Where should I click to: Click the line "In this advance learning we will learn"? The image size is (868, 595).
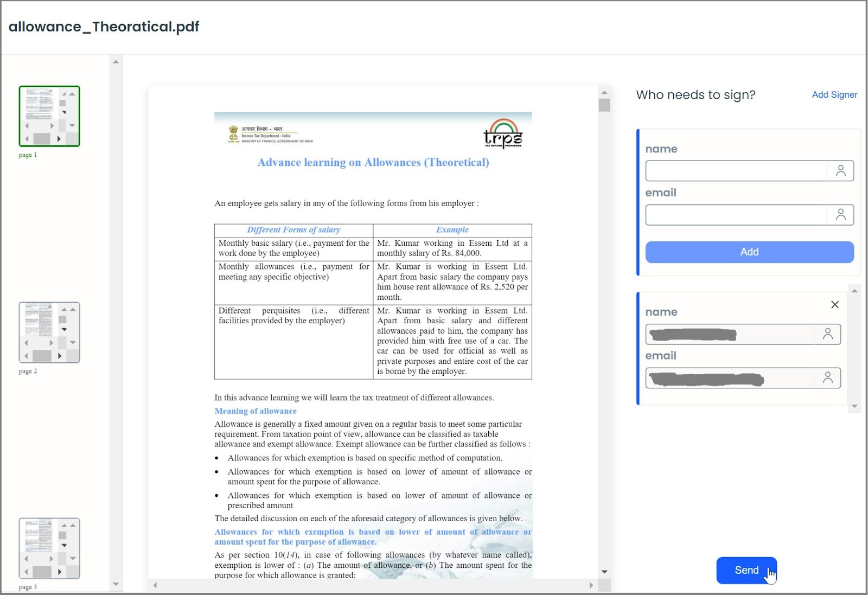pyautogui.click(x=354, y=398)
